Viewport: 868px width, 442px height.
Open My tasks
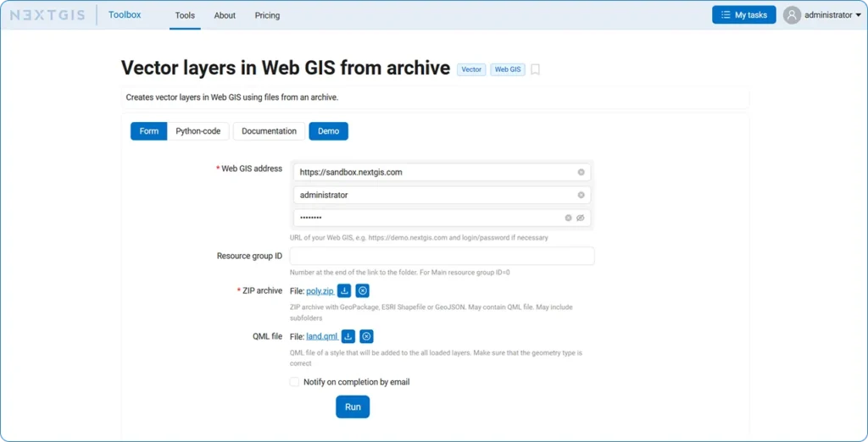point(744,15)
